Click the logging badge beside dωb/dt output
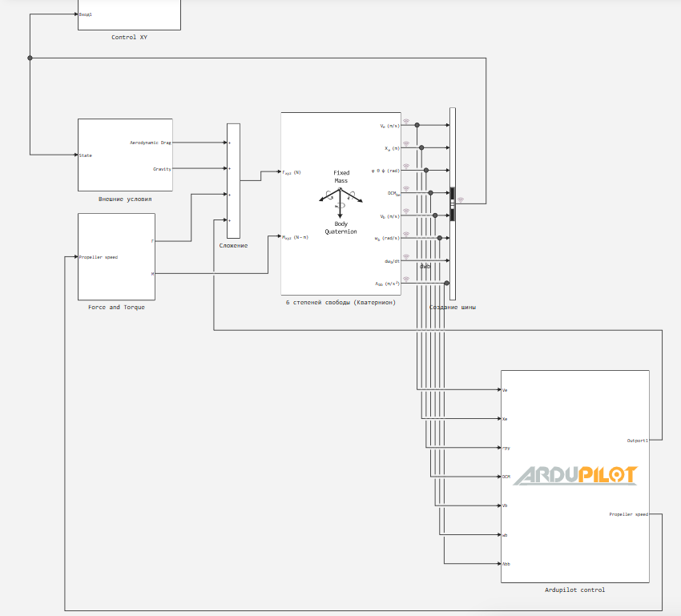The height and width of the screenshot is (616, 681). click(406, 256)
